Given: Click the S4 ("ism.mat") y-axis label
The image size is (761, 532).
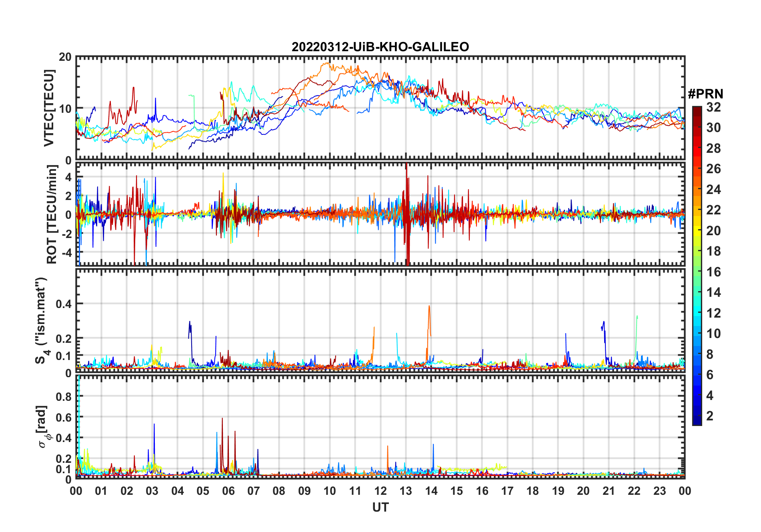Looking at the screenshot, I should pyautogui.click(x=41, y=320).
